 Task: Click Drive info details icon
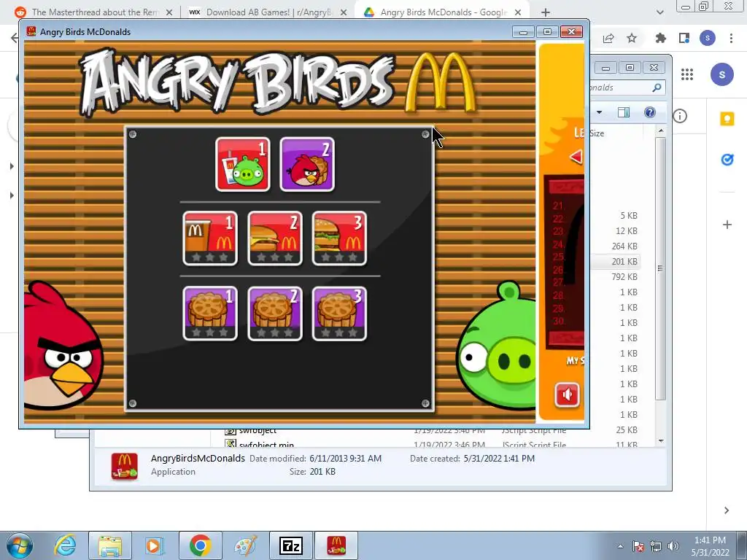[680, 116]
